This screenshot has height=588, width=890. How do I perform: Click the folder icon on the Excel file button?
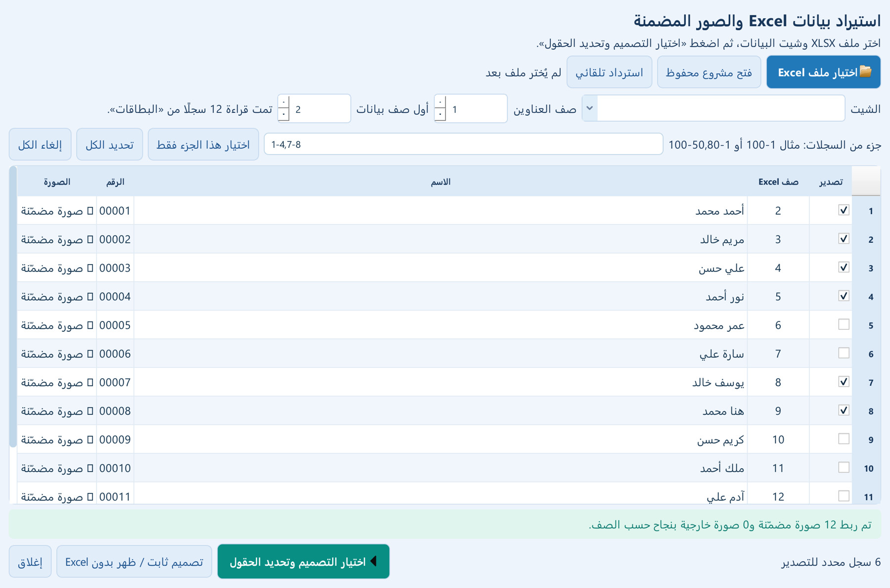866,72
